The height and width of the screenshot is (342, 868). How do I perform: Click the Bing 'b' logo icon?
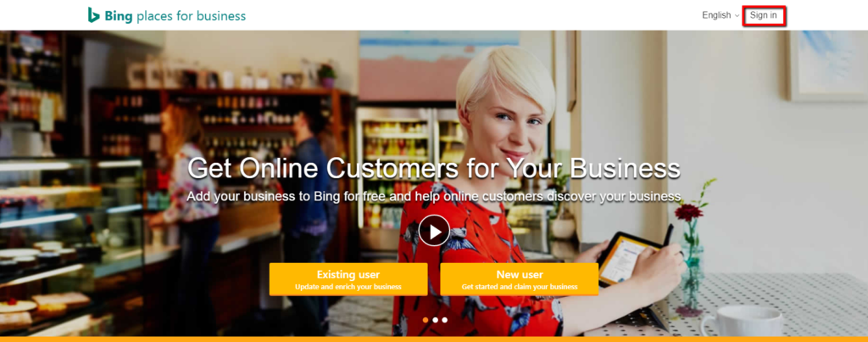pos(93,15)
